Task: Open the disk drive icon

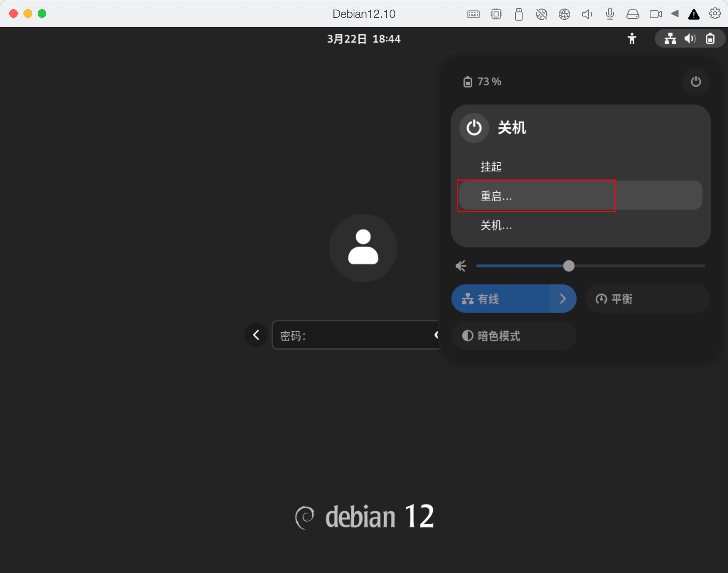Action: (632, 14)
